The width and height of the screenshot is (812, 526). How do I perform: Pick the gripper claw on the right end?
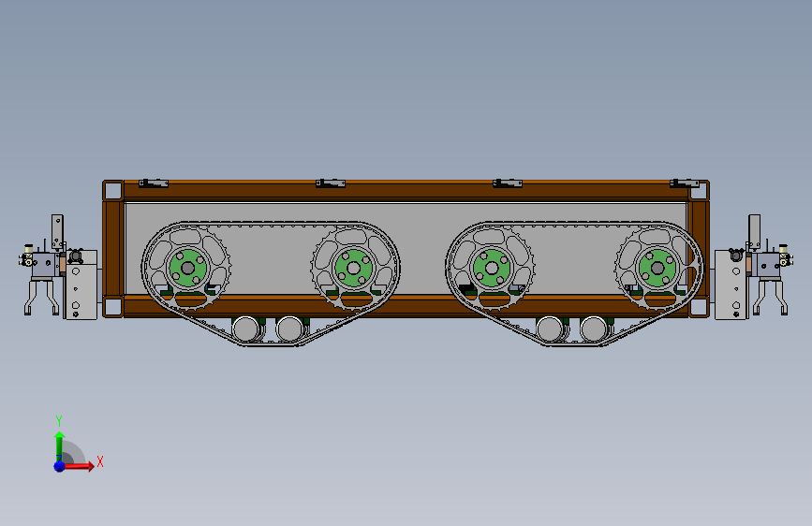pyautogui.click(x=770, y=296)
